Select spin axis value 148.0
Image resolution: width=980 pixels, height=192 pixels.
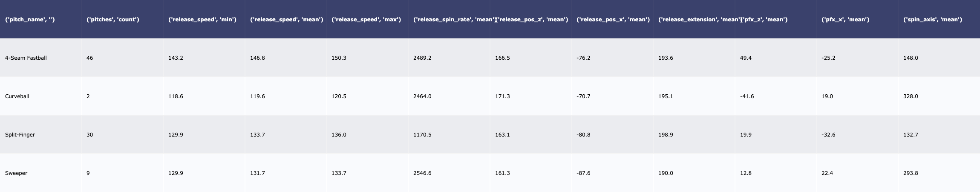click(911, 58)
